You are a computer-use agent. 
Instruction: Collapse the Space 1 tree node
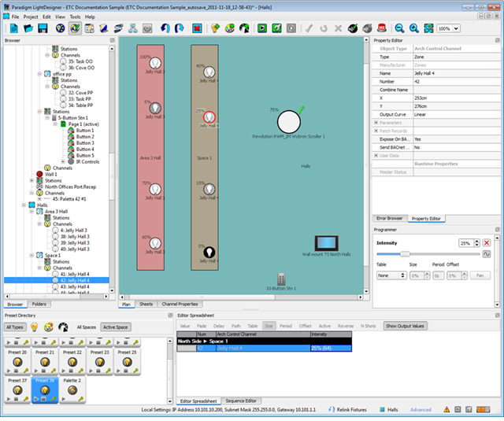tap(31, 255)
